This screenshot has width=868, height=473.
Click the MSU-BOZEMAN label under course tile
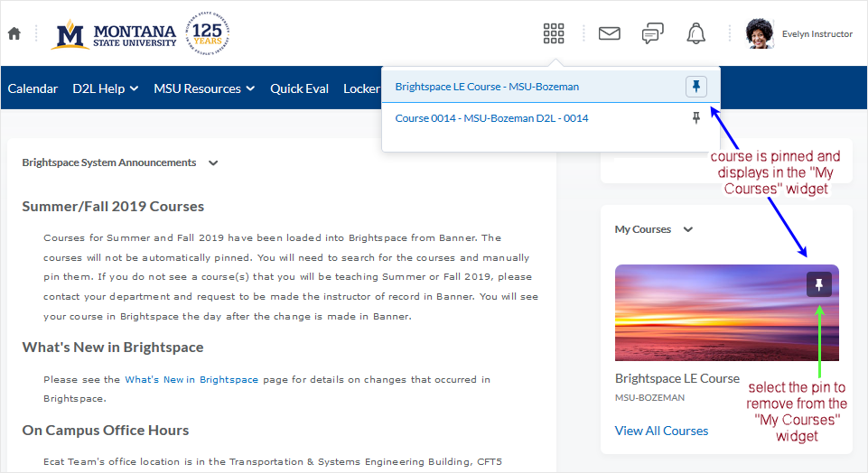pos(650,398)
